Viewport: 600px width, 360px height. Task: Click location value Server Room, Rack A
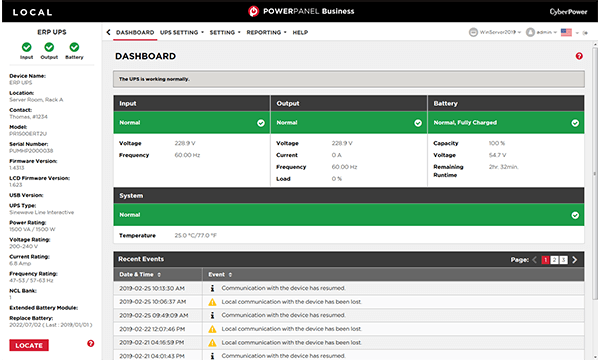pyautogui.click(x=36, y=100)
